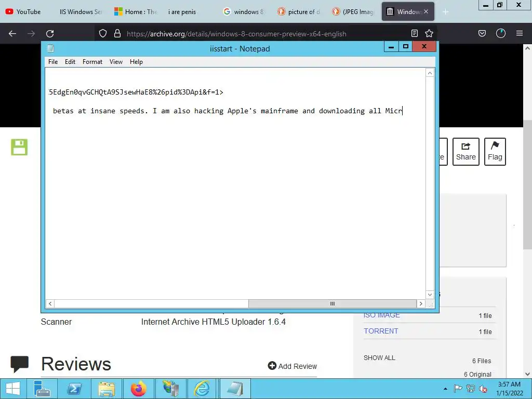Screen dimensions: 532x399
Task: Switch to 'picture of d' tab
Action: [x=299, y=11]
